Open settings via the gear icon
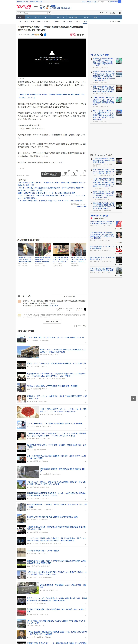This screenshot has width=138, height=644. click(120, 13)
